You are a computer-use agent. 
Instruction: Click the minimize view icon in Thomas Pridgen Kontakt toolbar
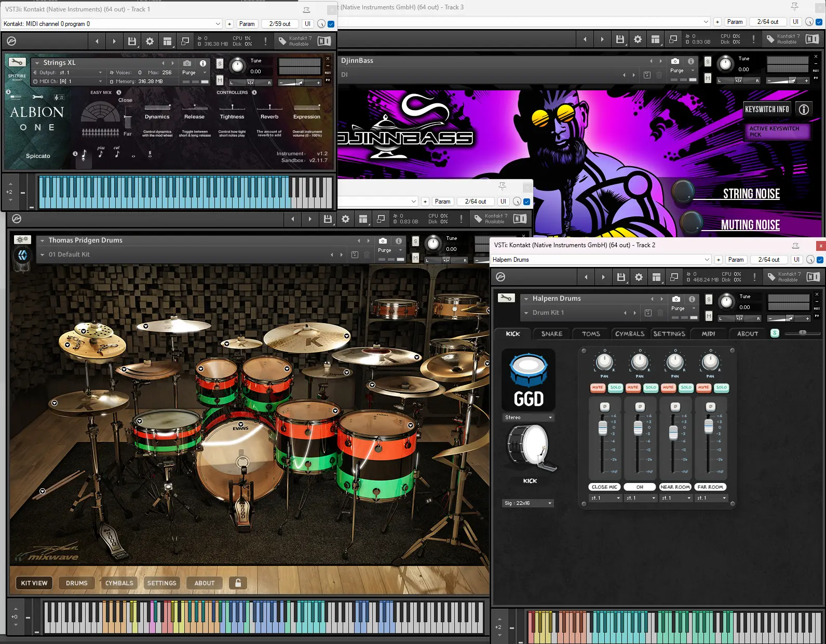coord(381,219)
